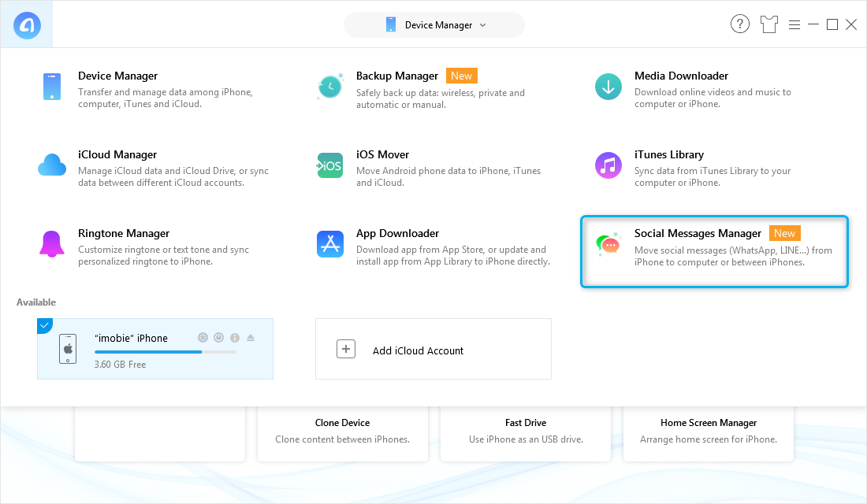Click the purple iTunes Library music icon
This screenshot has width=867, height=504.
[608, 165]
